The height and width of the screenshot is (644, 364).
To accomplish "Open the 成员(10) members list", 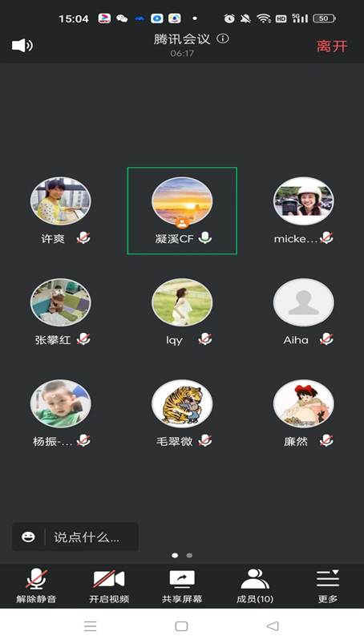I will [255, 585].
